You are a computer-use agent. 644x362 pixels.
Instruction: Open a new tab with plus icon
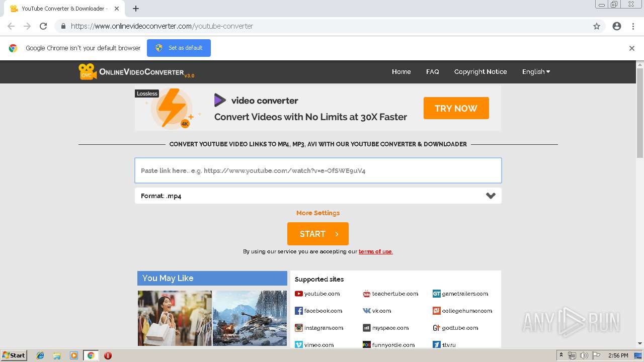tap(136, 9)
